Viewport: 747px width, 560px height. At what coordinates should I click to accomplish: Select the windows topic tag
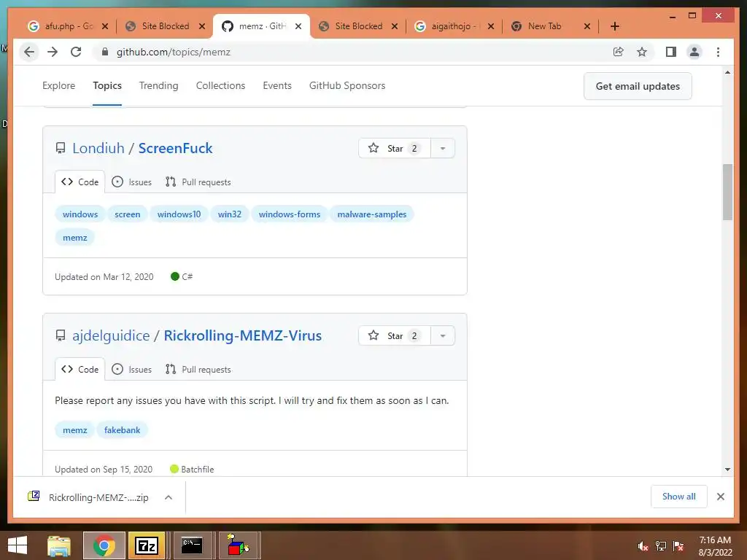point(80,214)
